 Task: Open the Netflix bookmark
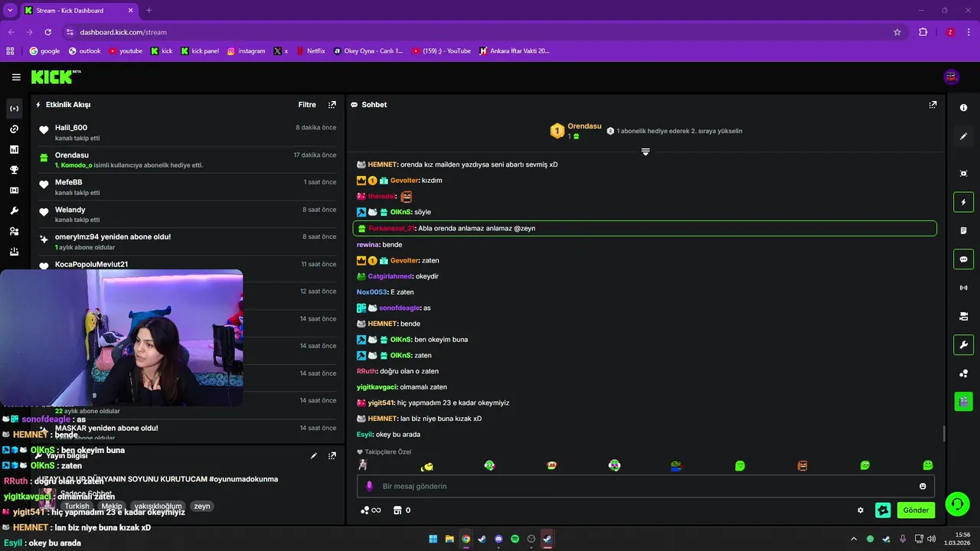309,51
